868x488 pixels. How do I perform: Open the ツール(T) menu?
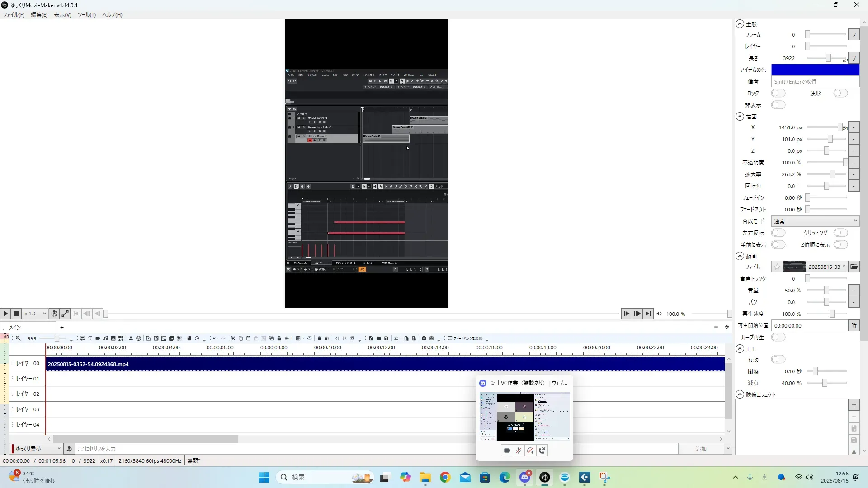[x=86, y=14]
